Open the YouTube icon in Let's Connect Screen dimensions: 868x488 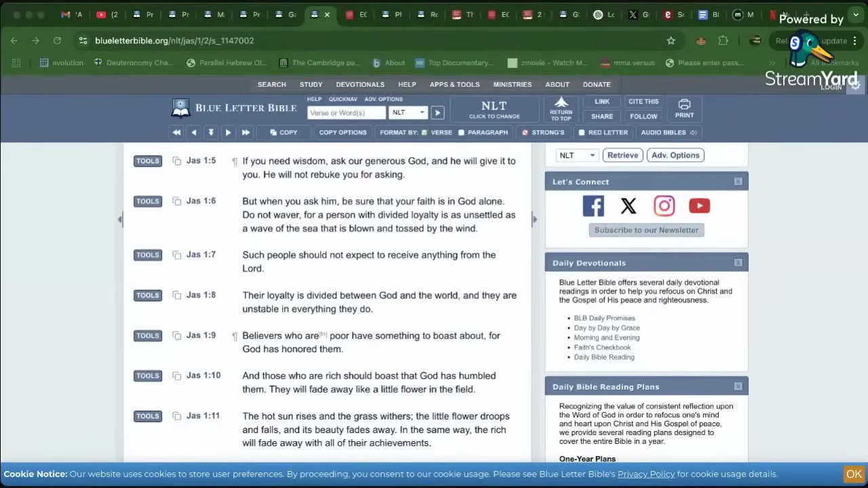[699, 205]
